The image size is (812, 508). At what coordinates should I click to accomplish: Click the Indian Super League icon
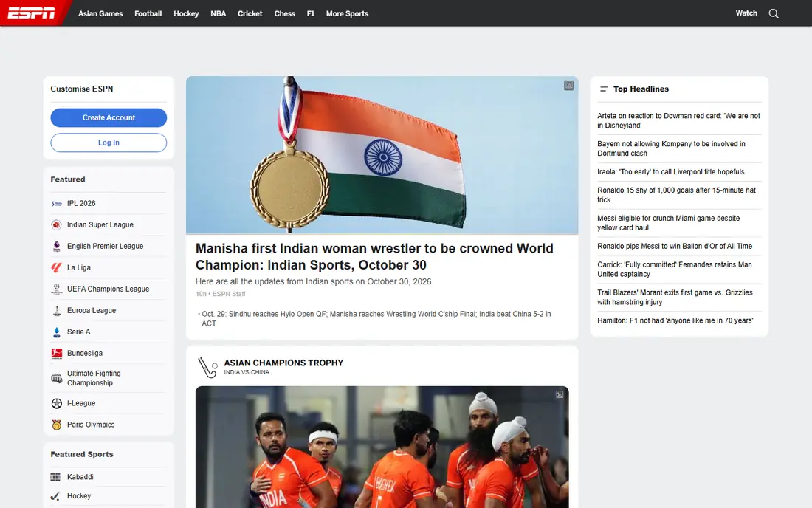pos(56,224)
